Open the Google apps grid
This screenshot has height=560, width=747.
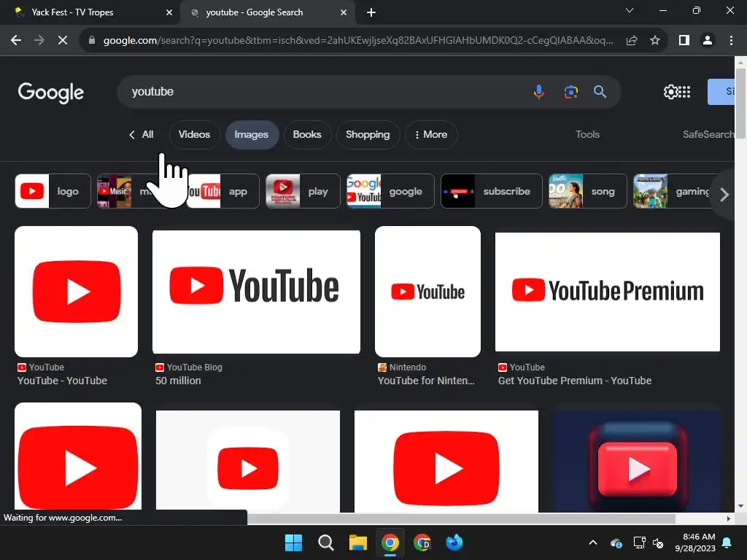684,91
